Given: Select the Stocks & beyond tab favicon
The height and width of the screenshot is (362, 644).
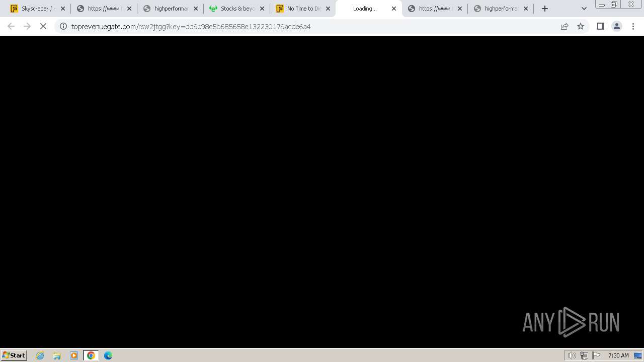Looking at the screenshot, I should tap(213, 9).
